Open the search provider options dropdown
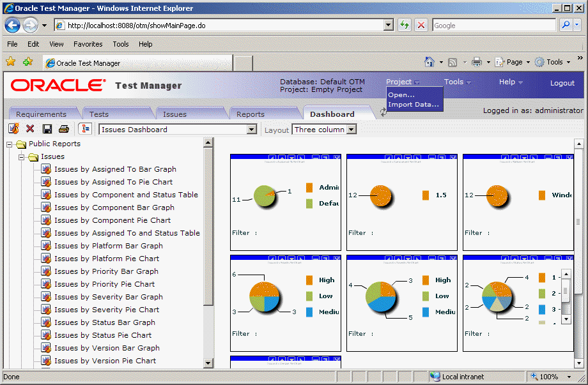 click(577, 25)
